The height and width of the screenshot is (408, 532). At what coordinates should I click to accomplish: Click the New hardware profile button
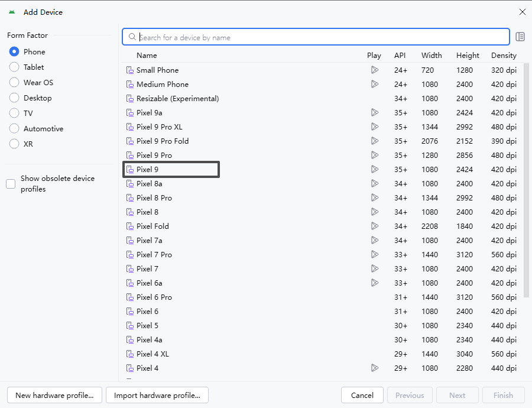(x=54, y=395)
